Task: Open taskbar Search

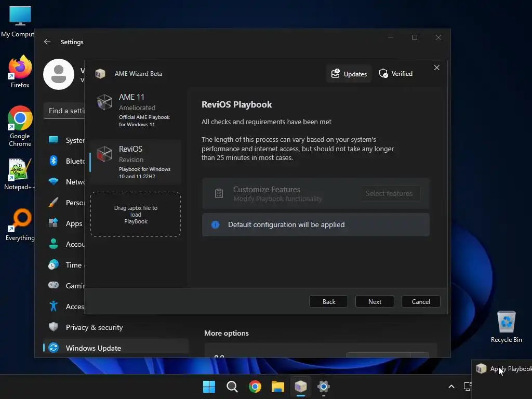Action: 232,387
